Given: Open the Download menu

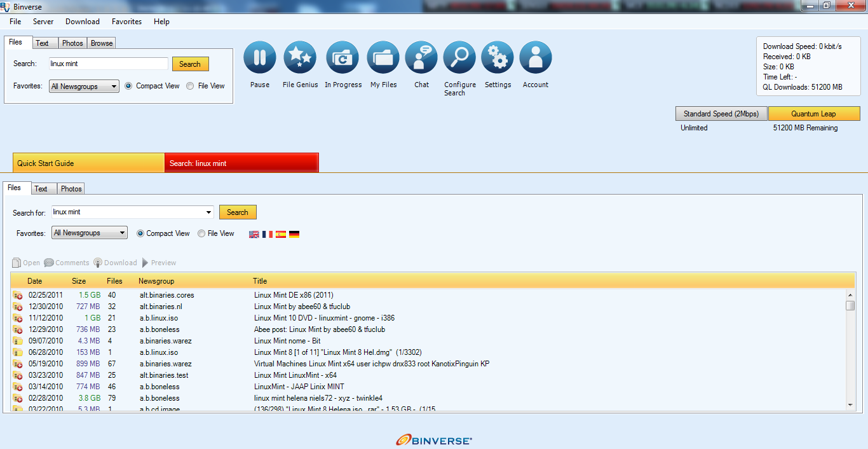Looking at the screenshot, I should [x=83, y=22].
